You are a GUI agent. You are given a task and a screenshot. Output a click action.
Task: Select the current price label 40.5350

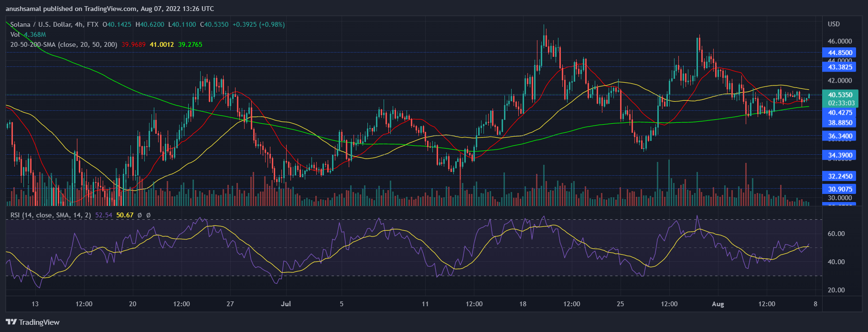pos(840,95)
